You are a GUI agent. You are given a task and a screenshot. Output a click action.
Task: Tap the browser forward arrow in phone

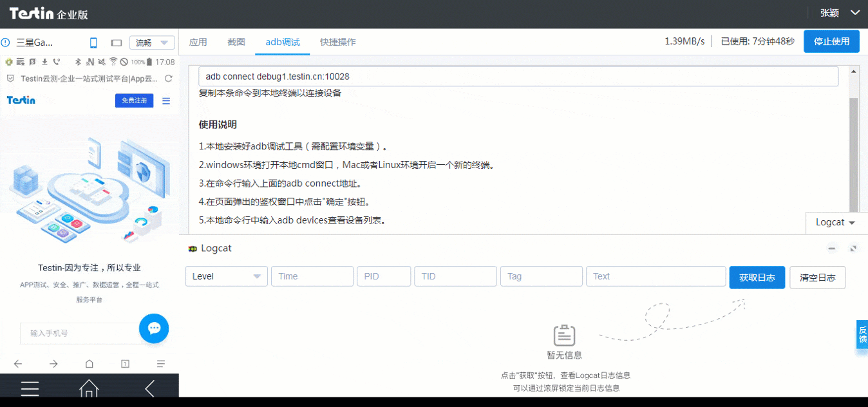[x=53, y=364]
